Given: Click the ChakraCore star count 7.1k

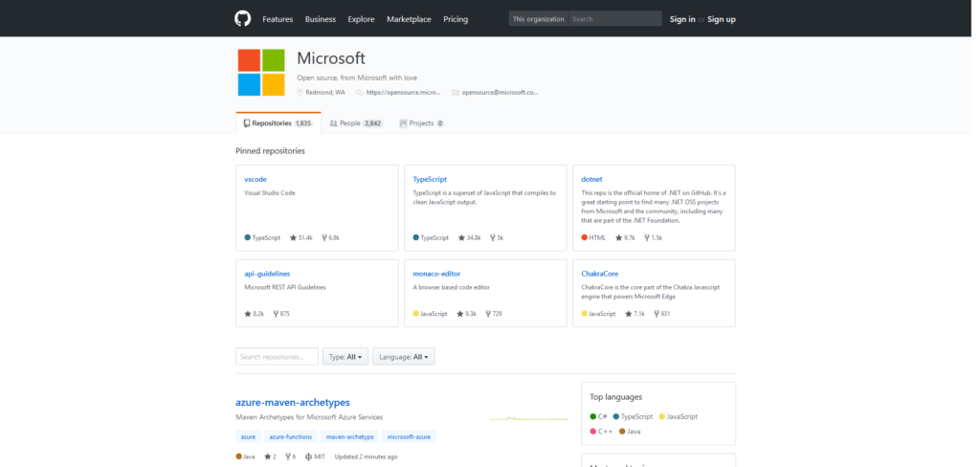Looking at the screenshot, I should (x=635, y=314).
